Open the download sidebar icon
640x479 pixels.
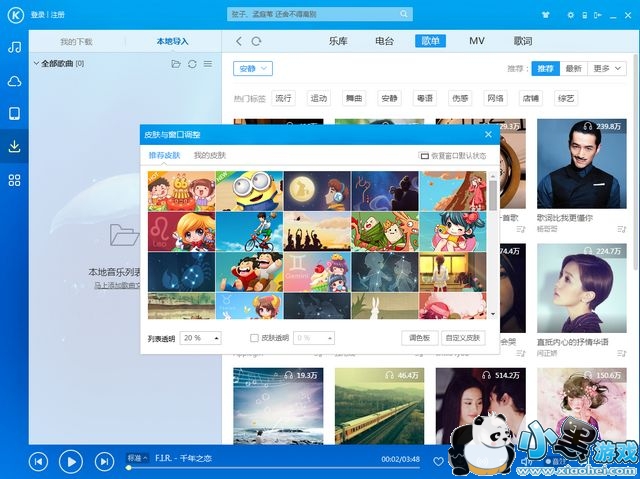click(14, 146)
